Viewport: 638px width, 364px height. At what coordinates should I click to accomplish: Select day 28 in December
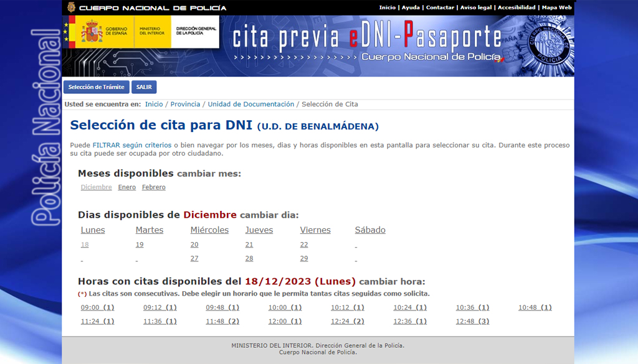click(x=249, y=258)
